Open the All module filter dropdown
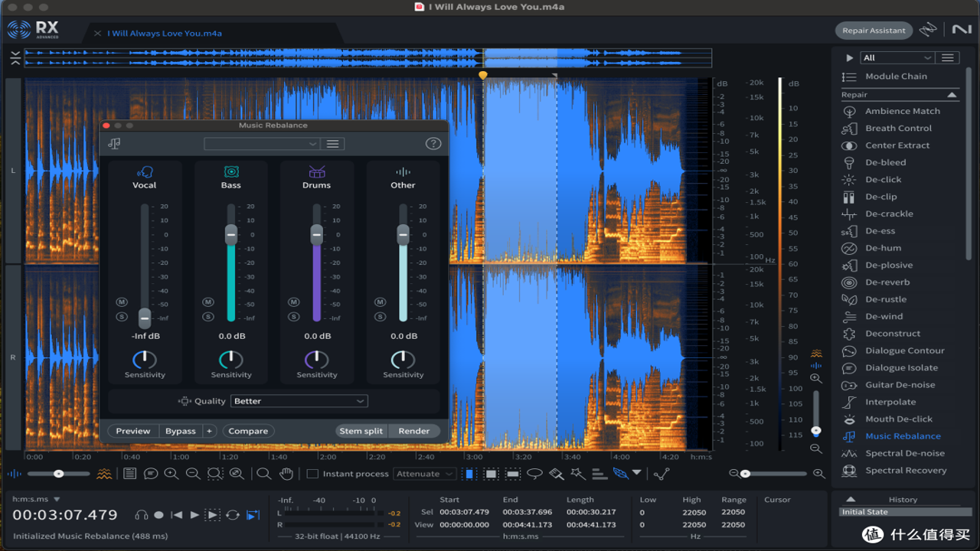Image resolution: width=980 pixels, height=551 pixels. point(897,57)
